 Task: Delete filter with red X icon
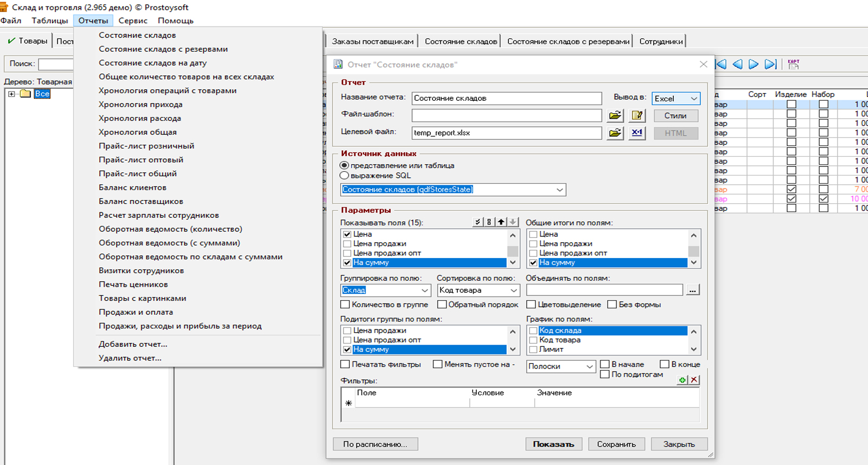pos(694,380)
